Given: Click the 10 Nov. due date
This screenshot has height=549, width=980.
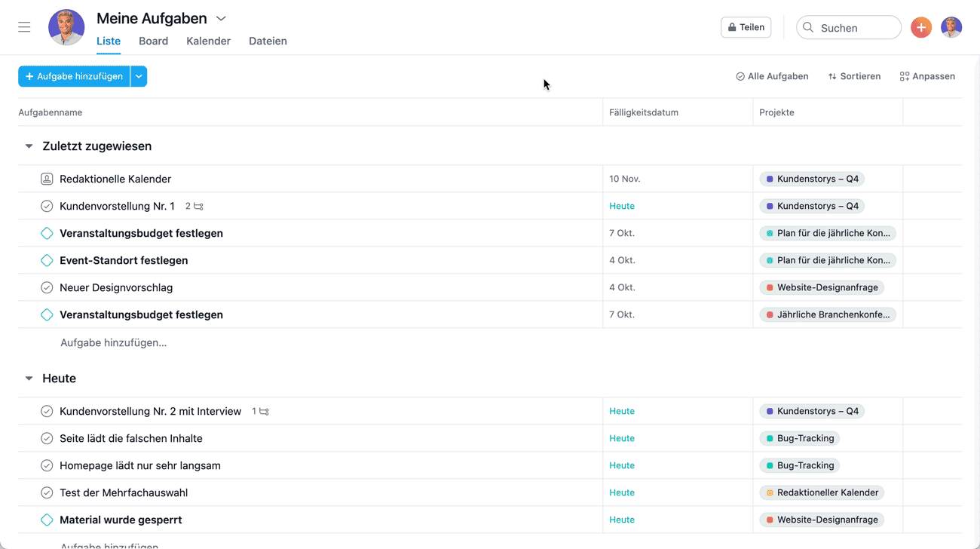Looking at the screenshot, I should tap(625, 179).
